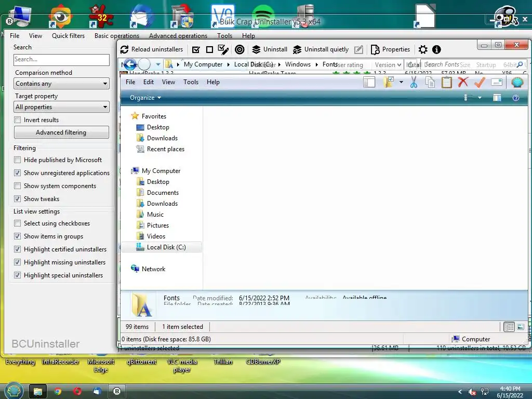The image size is (532, 399).
Task: Uncheck Show unregistered applications
Action: pyautogui.click(x=17, y=172)
